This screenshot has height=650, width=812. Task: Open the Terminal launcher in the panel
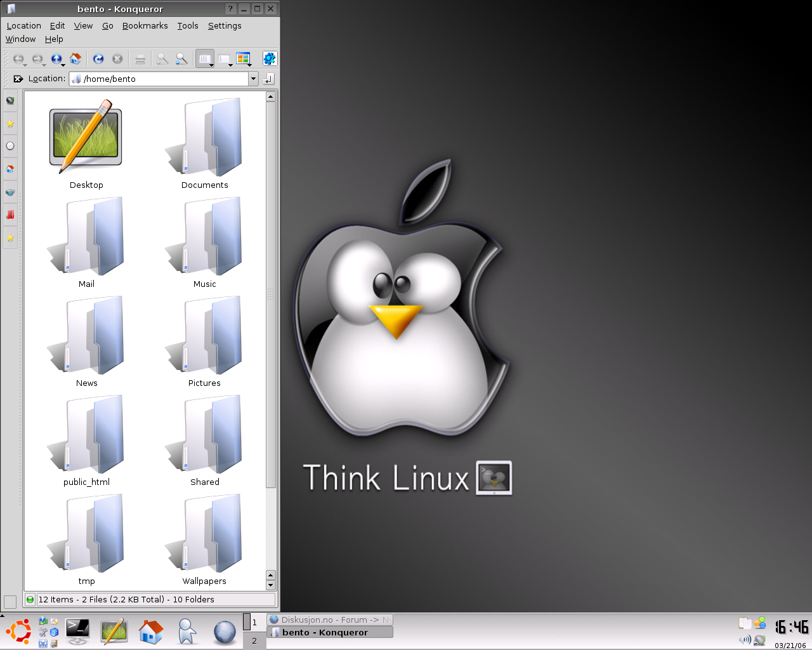coord(77,632)
